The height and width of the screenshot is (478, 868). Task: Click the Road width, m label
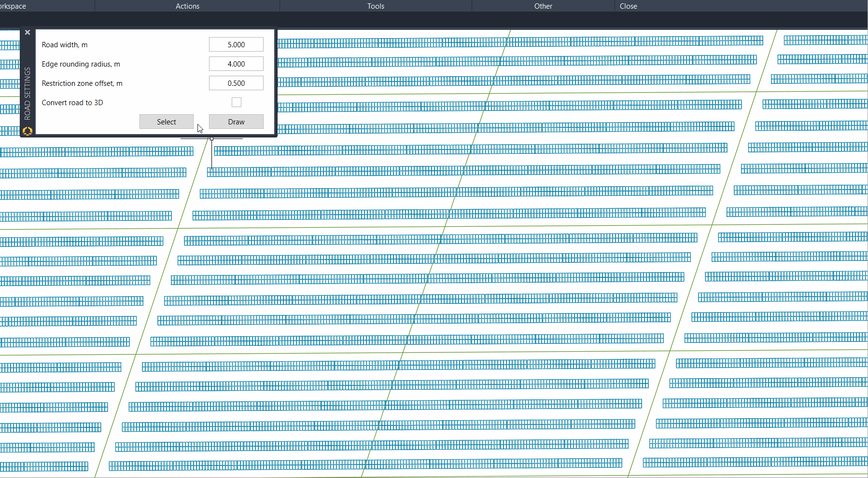(x=65, y=45)
